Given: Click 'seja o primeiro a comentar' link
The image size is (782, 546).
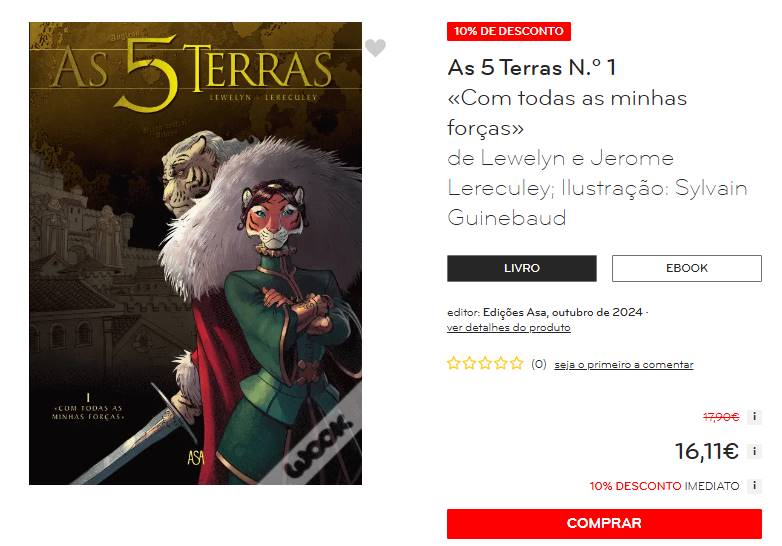Looking at the screenshot, I should [x=624, y=364].
